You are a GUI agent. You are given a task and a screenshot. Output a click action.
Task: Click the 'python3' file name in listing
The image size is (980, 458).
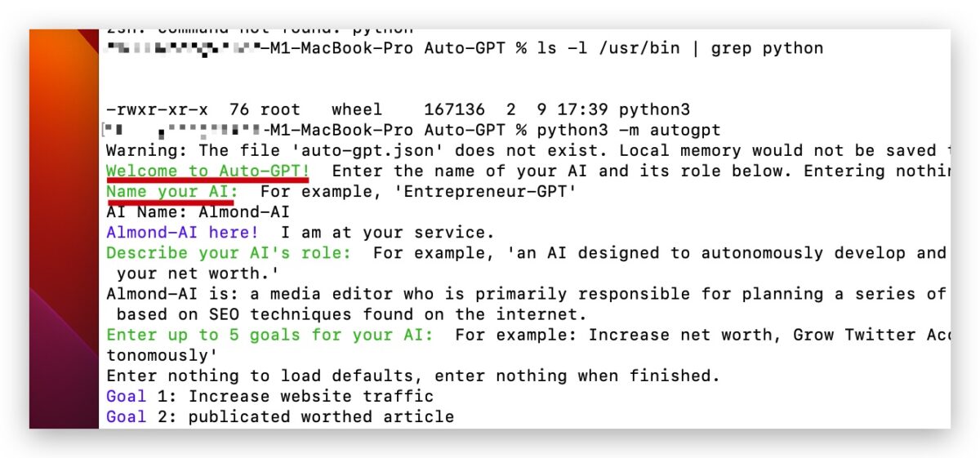coord(654,109)
